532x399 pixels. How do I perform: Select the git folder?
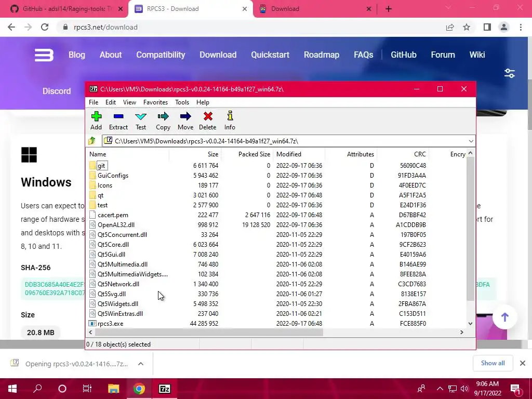(101, 166)
